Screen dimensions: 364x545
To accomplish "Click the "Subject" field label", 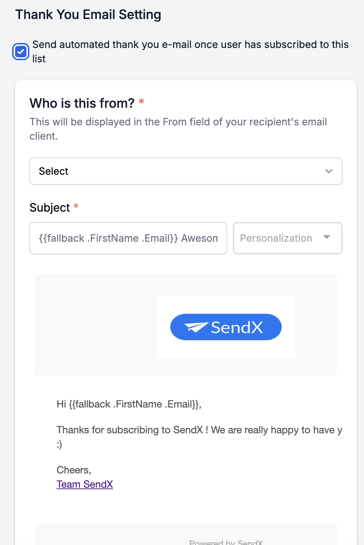I will (x=50, y=208).
